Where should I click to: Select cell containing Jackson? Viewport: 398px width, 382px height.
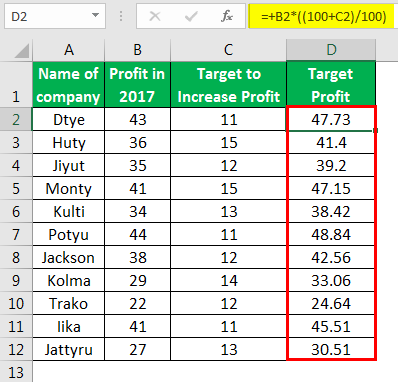pyautogui.click(x=69, y=257)
